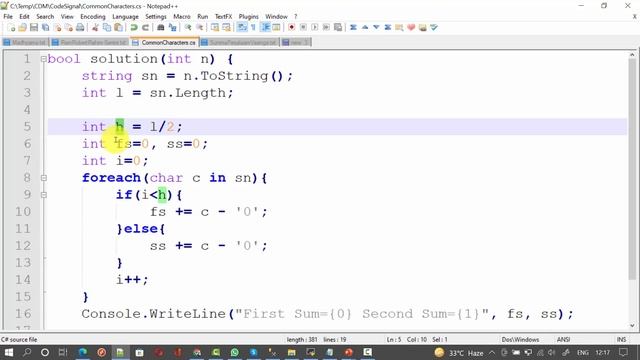Click the Zoom Out toolbar icon

pyautogui.click(x=199, y=27)
